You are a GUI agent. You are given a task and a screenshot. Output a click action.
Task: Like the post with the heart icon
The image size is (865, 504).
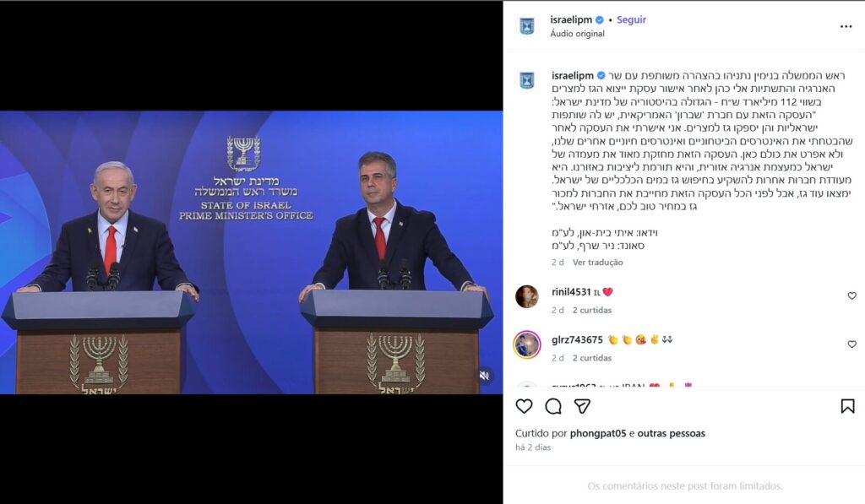tap(524, 406)
